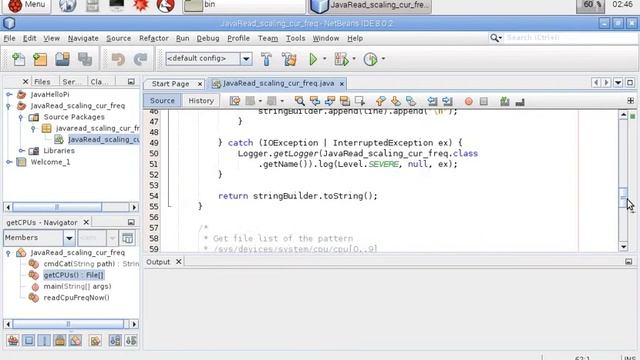Screen dimensions: 640x360
Task: Toggle Show Non-Public Members in Navigator
Action: (60, 340)
